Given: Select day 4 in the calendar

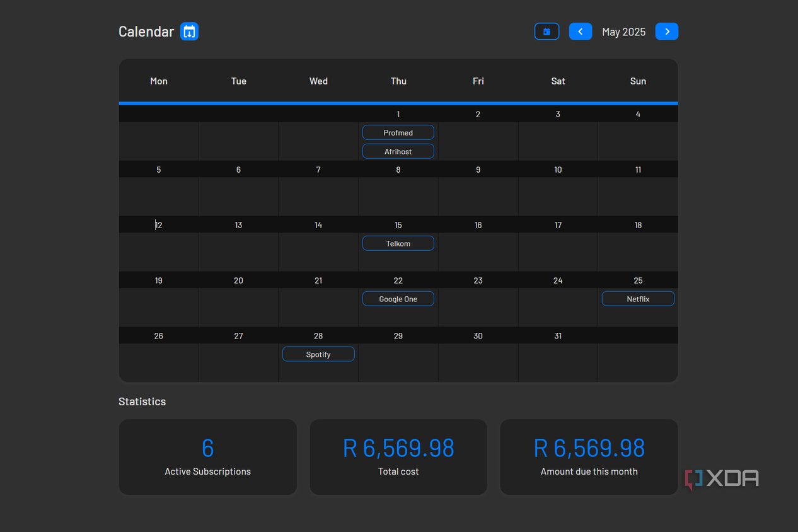Looking at the screenshot, I should point(638,114).
